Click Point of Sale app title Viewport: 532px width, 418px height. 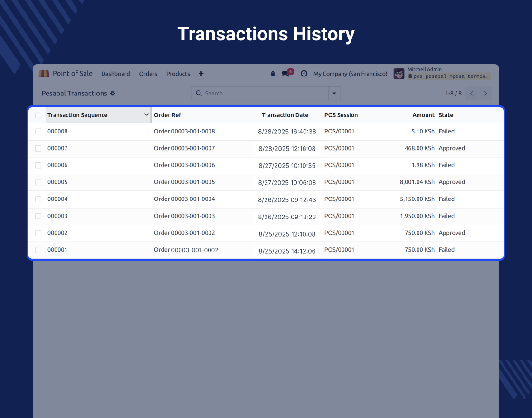73,73
